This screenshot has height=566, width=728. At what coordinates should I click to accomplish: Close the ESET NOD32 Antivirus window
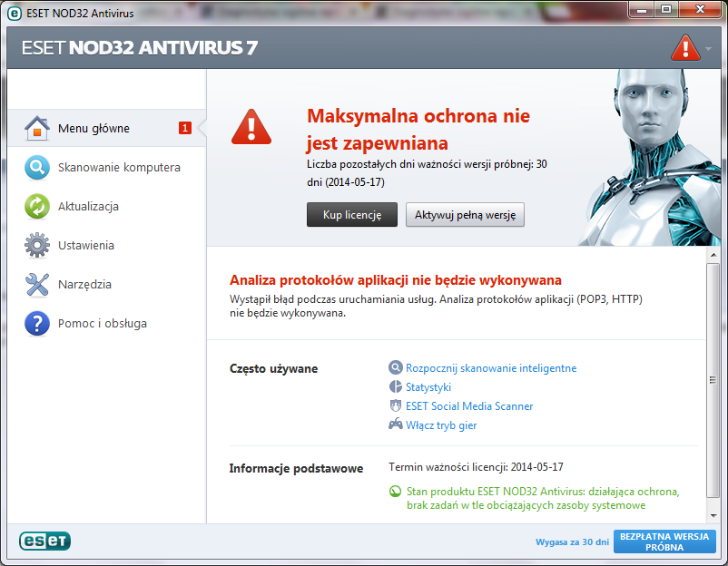pos(700,10)
